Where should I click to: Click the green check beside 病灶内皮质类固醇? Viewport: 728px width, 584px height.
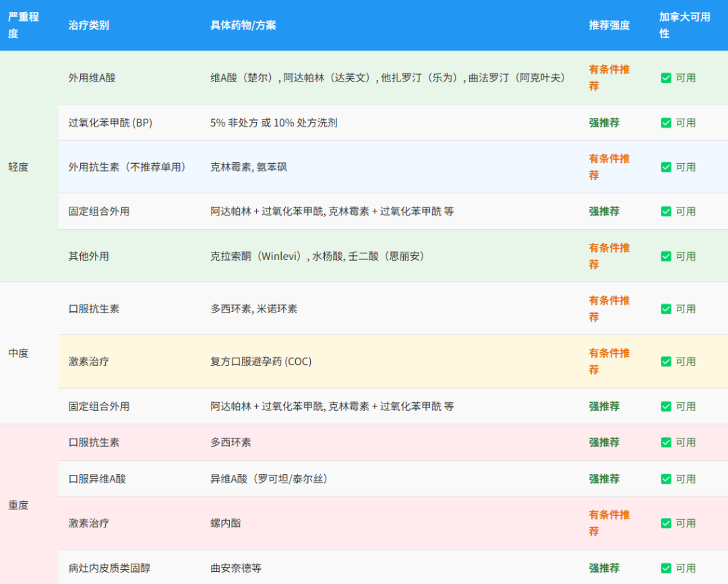666,568
